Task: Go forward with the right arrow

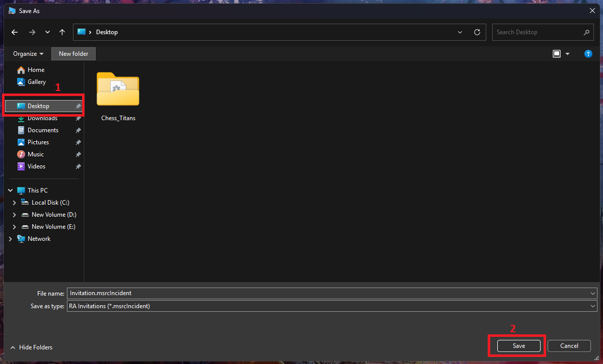Action: 32,32
